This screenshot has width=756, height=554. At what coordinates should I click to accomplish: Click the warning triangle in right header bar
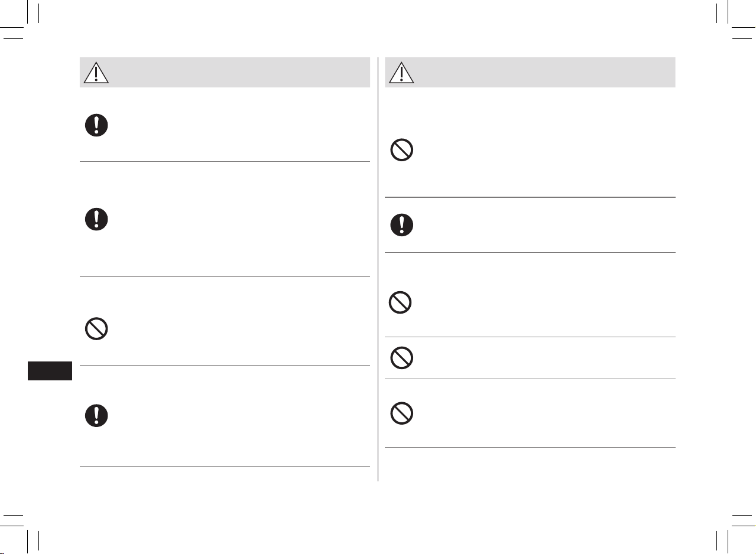tap(401, 72)
